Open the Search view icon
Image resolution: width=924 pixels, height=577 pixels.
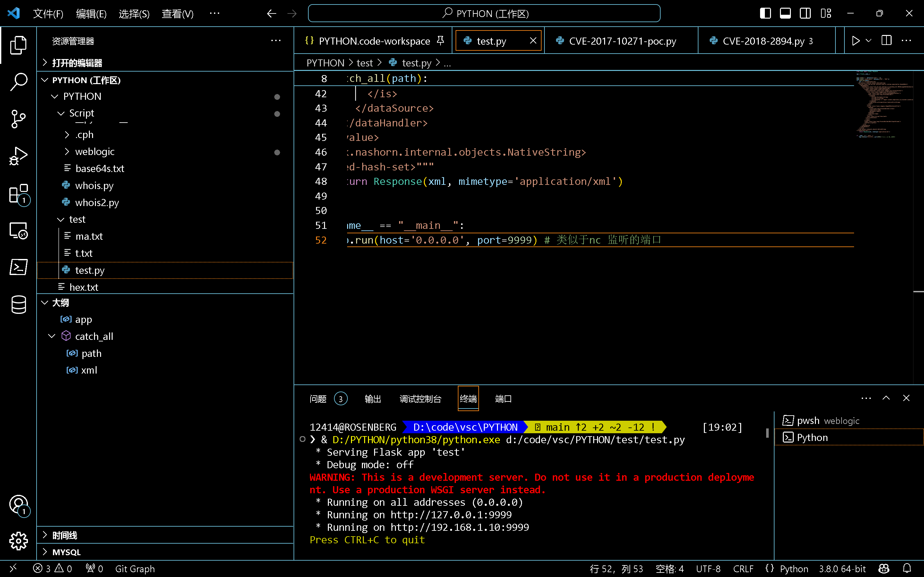pyautogui.click(x=18, y=82)
